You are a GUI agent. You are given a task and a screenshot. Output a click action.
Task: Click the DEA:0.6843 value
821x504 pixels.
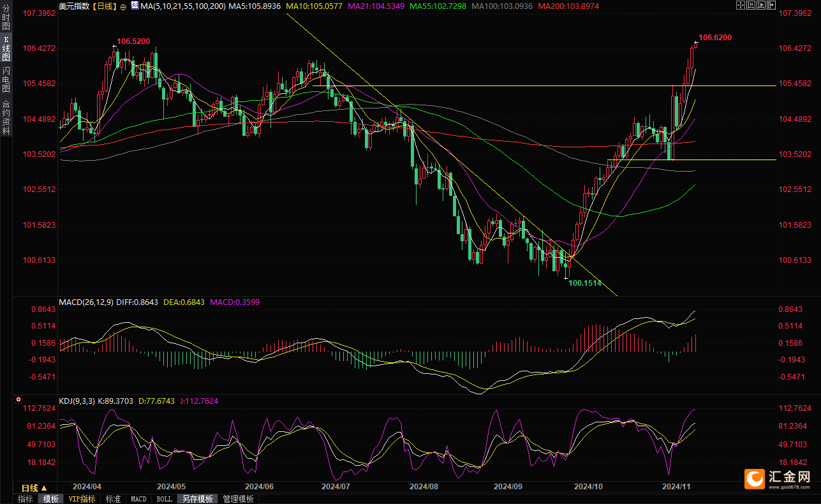click(x=184, y=302)
